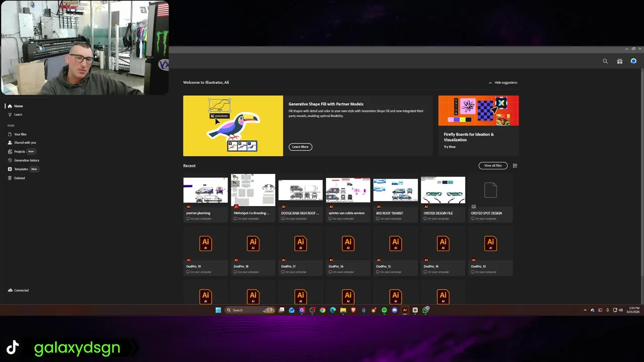Open the What's New gift icon
This screenshot has height=362, width=644.
(x=620, y=61)
